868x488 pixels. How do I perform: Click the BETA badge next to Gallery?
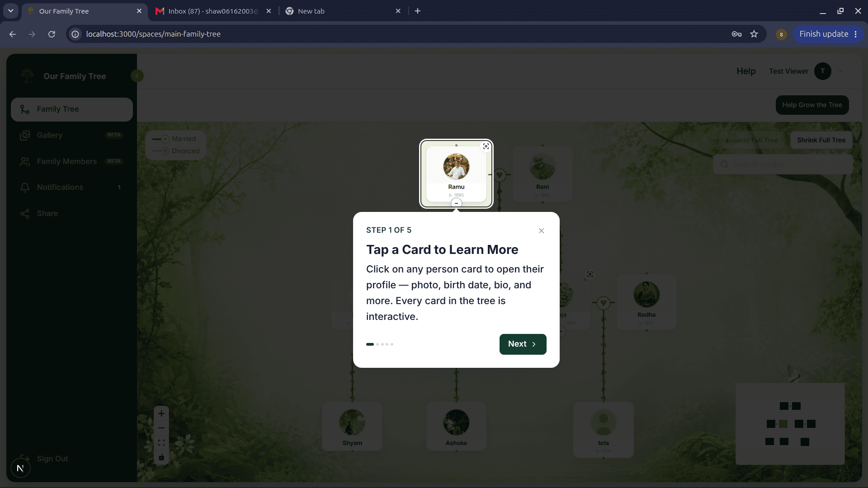coord(114,135)
